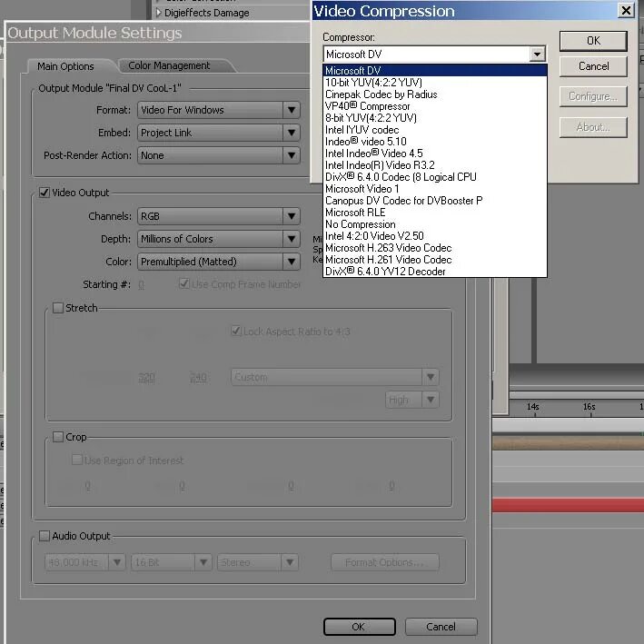The width and height of the screenshot is (644, 644).
Task: Toggle Use Region of Interest checkbox
Action: coord(77,460)
